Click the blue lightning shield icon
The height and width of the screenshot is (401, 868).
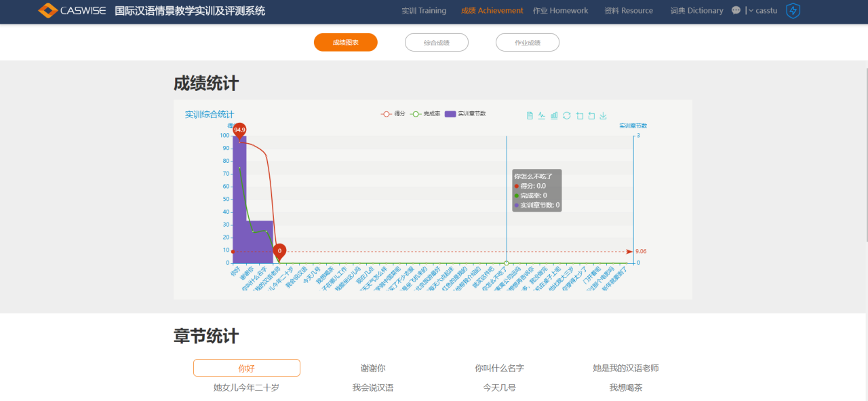[x=793, y=11]
